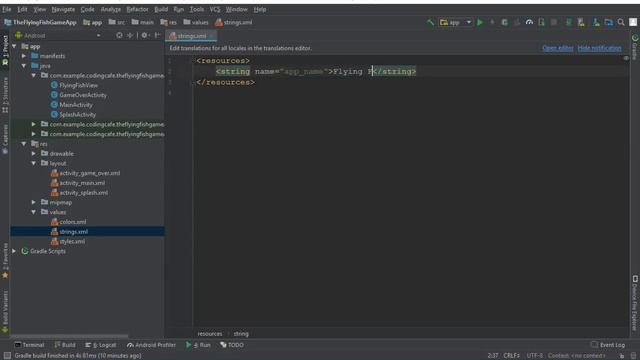This screenshot has height=360, width=640.
Task: Collapse the res folder
Action: 24,144
